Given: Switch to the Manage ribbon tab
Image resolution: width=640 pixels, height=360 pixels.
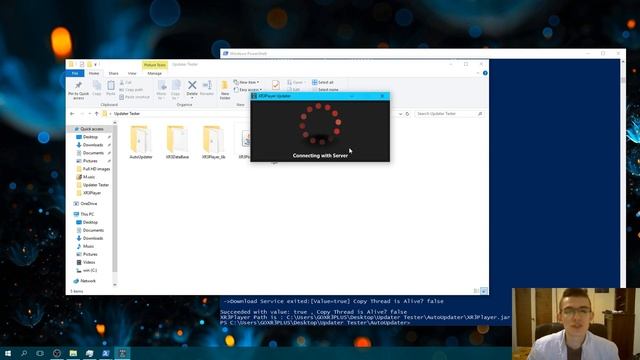Looking at the screenshot, I should click(x=155, y=73).
